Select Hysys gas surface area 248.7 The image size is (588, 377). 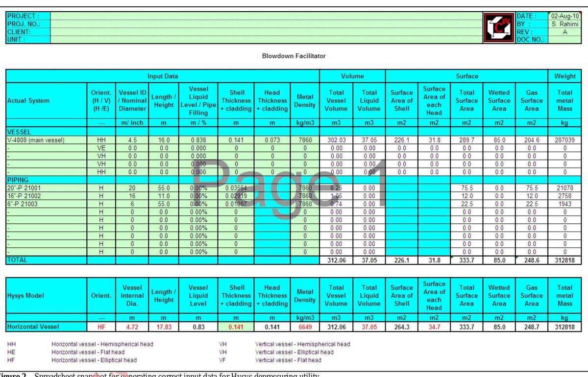click(x=532, y=327)
